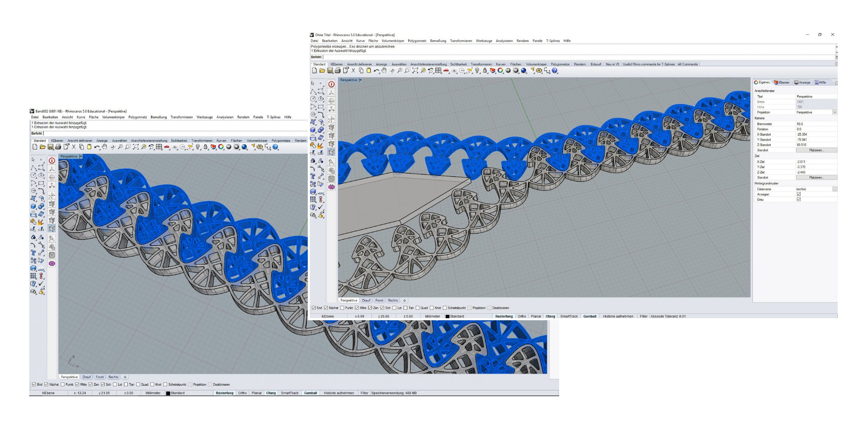Click the blue Help question mark icon in Band002 toolbar
Image resolution: width=868 pixels, height=423 pixels.
click(276, 147)
